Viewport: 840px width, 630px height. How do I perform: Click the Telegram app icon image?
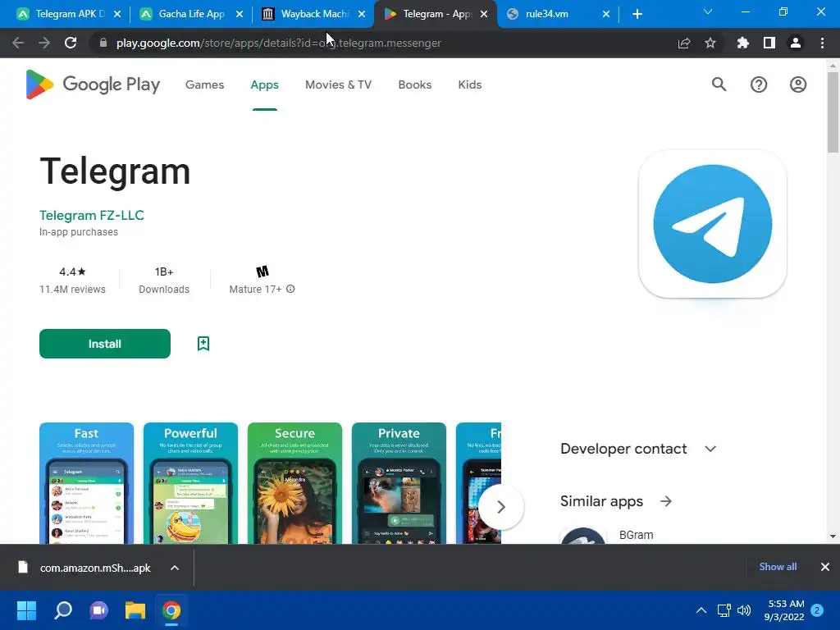[x=713, y=224]
